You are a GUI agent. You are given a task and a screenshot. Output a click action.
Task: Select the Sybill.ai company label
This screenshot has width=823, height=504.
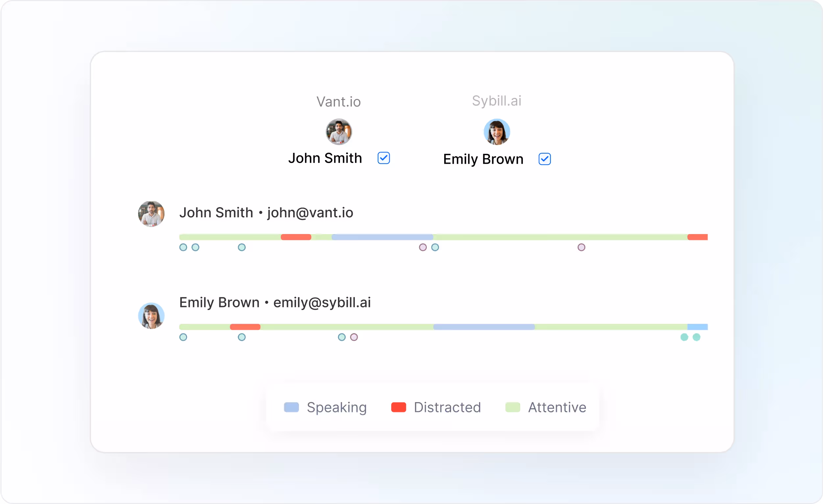[x=497, y=101]
